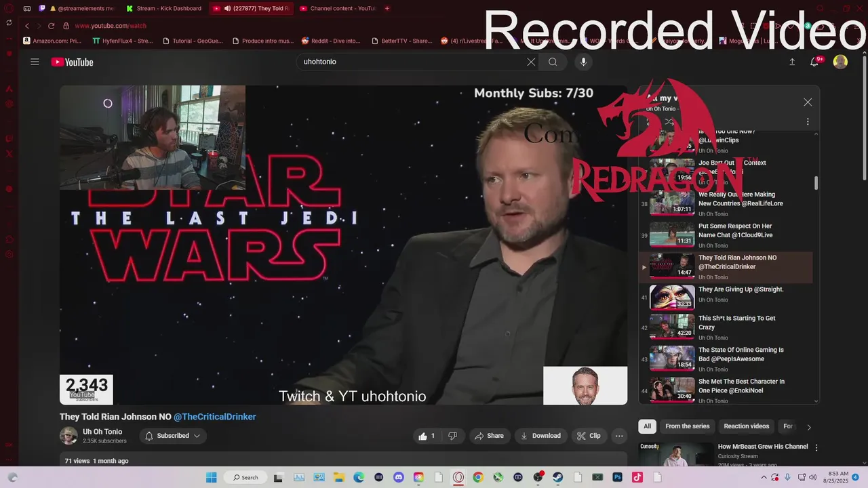Open Reddit - Dive into bookmark
868x488 pixels.
pyautogui.click(x=331, y=41)
